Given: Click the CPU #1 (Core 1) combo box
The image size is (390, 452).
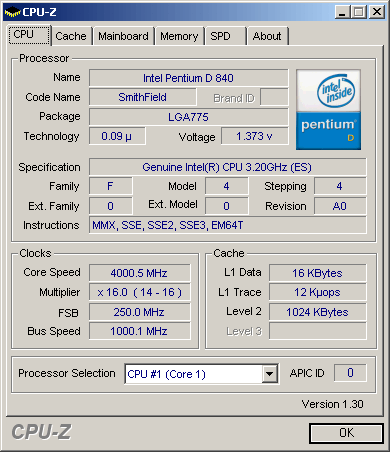Looking at the screenshot, I should [x=201, y=374].
